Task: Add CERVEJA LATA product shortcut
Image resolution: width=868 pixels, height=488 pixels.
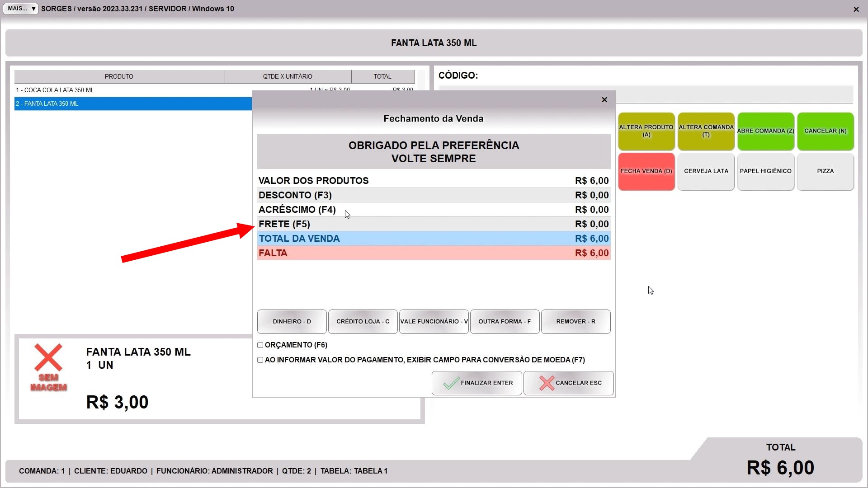Action: click(x=706, y=171)
